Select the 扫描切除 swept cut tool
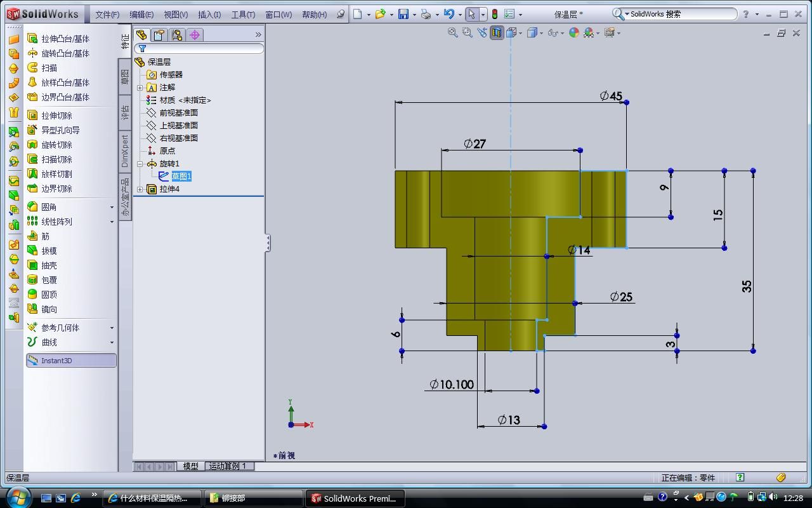This screenshot has width=812, height=508. pos(50,159)
